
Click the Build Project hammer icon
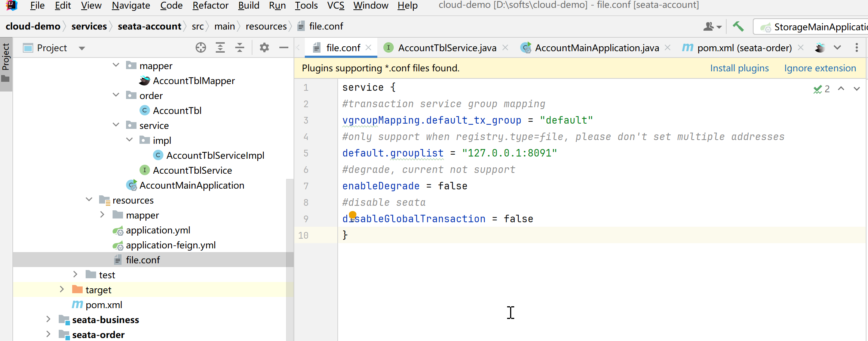pos(738,27)
